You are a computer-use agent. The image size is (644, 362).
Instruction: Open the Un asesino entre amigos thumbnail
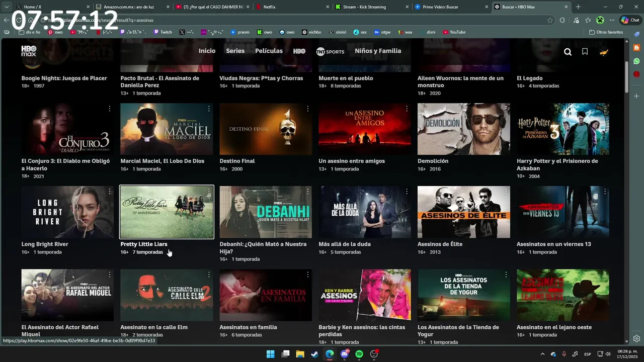point(365,129)
